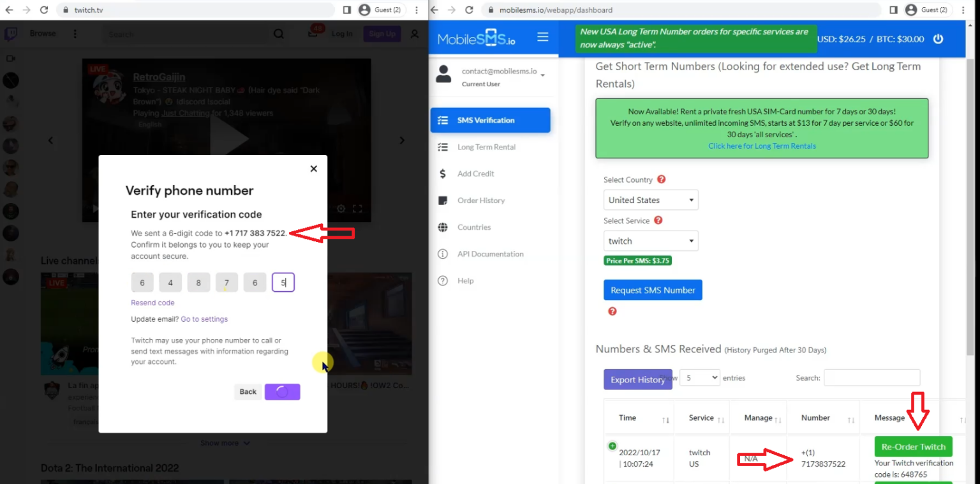Click the Long Term Rental sidebar icon
Screen dimensions: 980x484
(x=443, y=147)
